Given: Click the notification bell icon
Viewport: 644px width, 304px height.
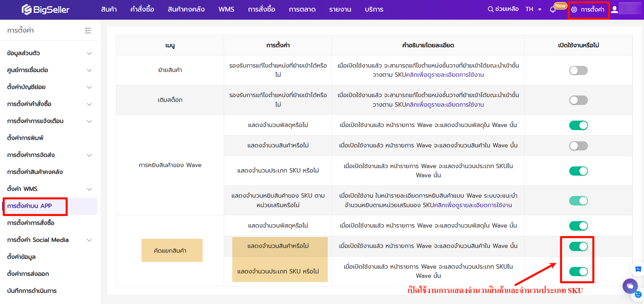Looking at the screenshot, I should coord(553,10).
